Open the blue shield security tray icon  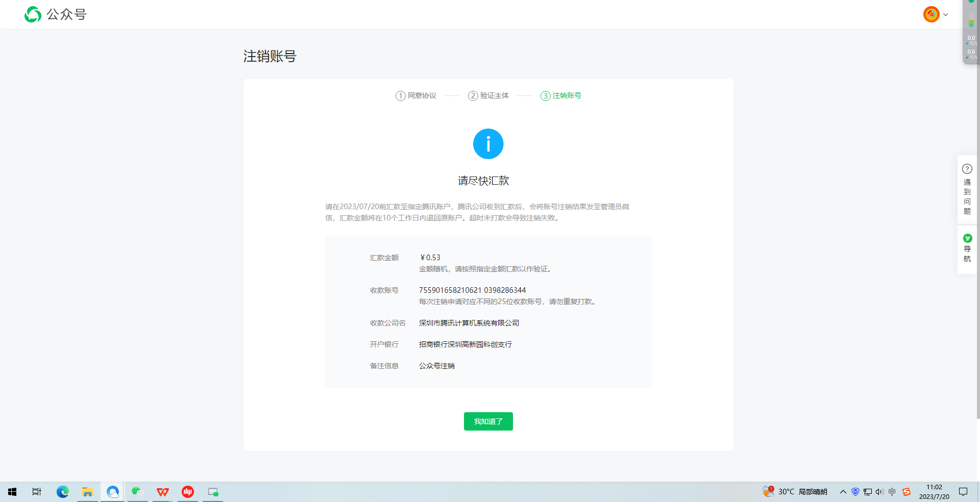[x=855, y=492]
